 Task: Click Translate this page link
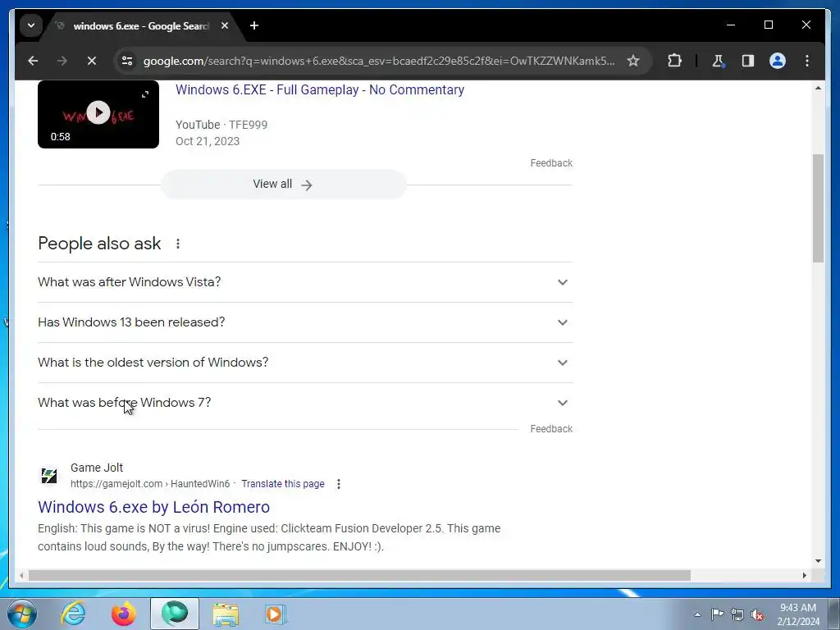click(x=283, y=484)
